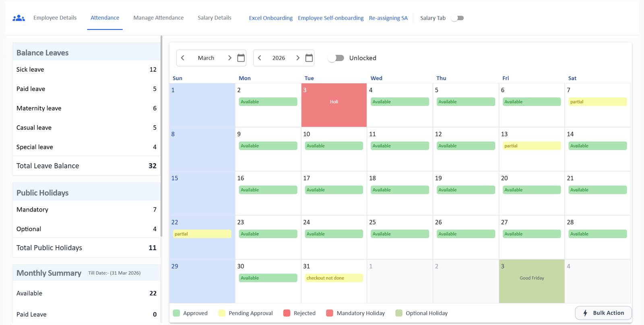Viewport: 644px width, 325px height.
Task: Click the green Approved legend swatch
Action: point(176,313)
